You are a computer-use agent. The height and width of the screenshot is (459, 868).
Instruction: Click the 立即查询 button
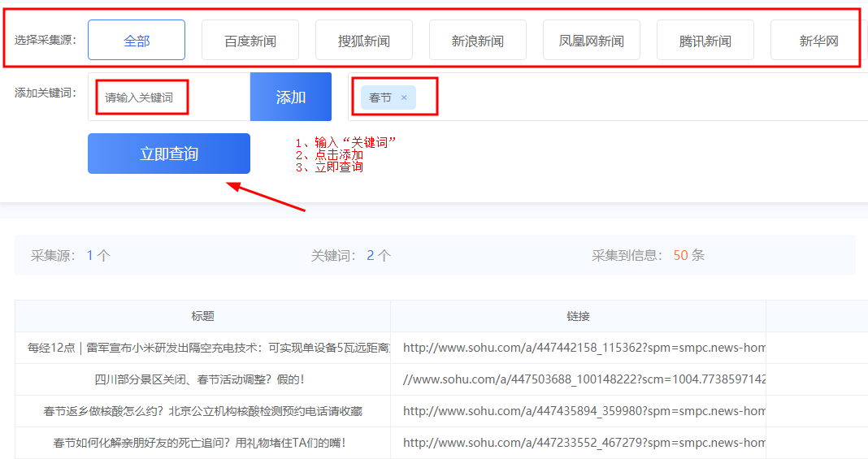coord(169,154)
